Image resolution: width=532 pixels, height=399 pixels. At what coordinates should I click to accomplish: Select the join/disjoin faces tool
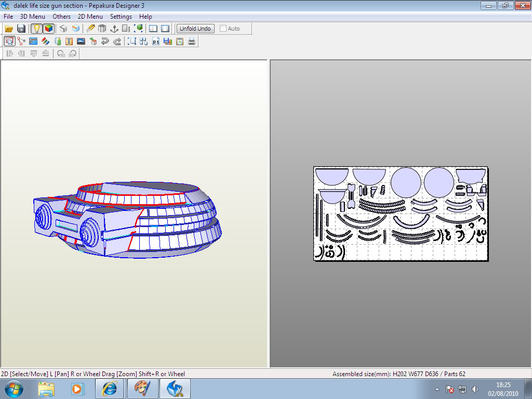coord(21,42)
